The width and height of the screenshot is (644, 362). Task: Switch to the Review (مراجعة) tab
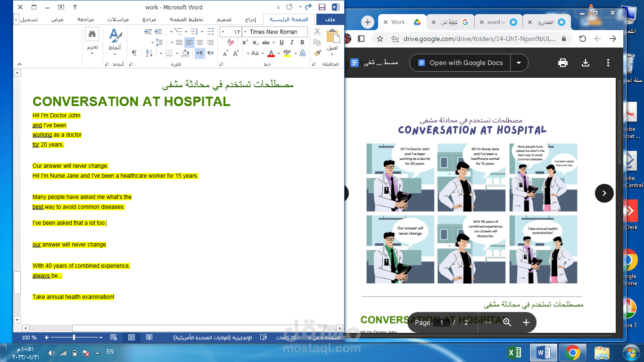[85, 19]
